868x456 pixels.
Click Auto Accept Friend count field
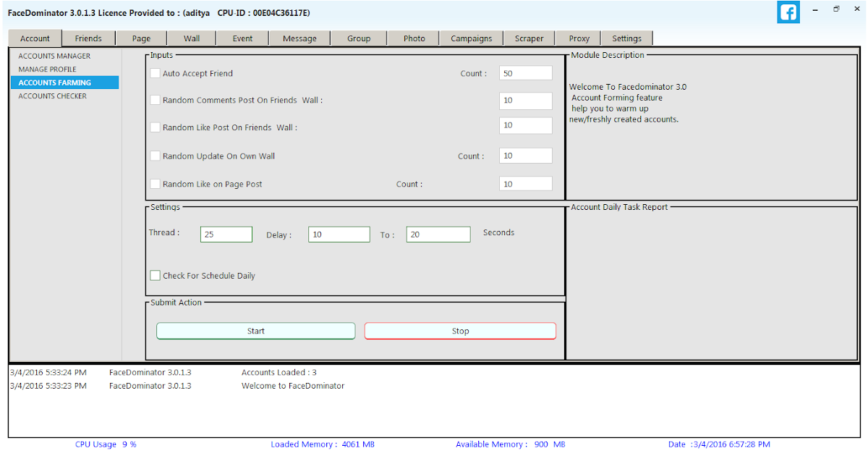click(x=526, y=73)
